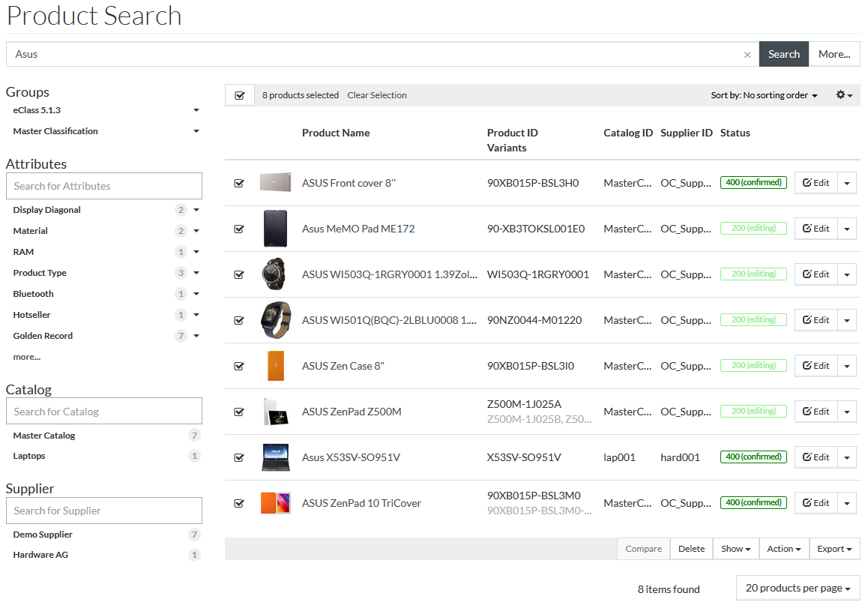
Task: Delete the selected products
Action: click(x=691, y=549)
